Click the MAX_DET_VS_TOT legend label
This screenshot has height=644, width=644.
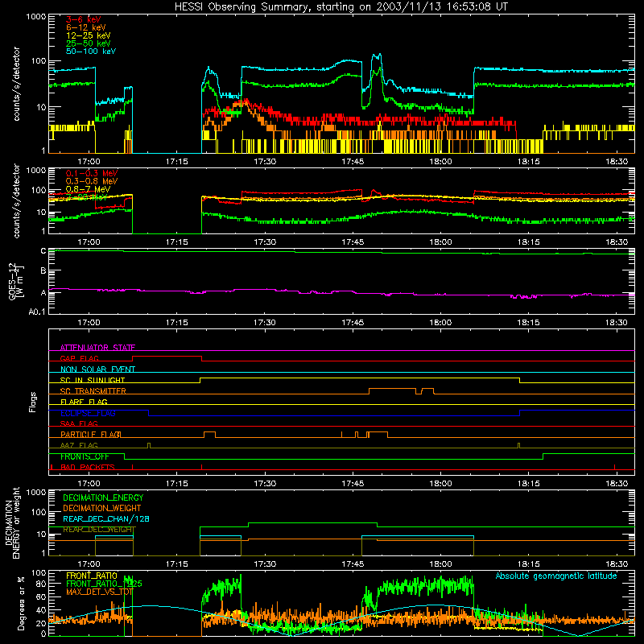[99, 592]
